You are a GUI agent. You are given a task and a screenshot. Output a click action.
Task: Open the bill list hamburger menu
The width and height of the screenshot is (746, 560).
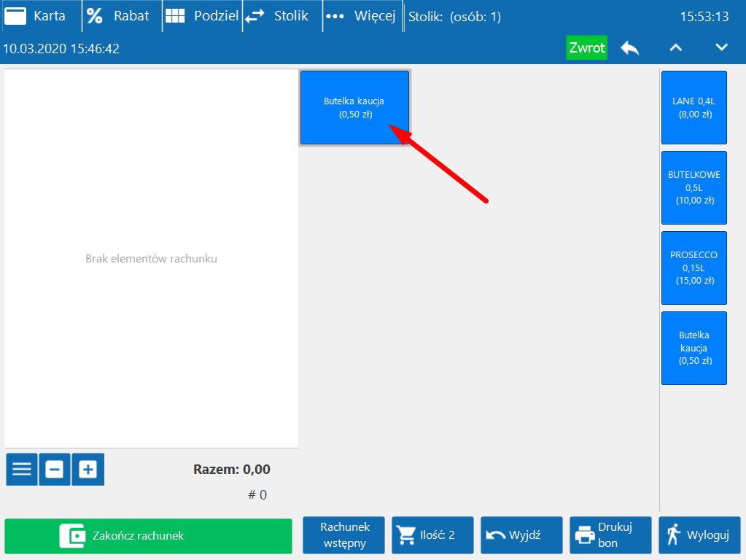(x=22, y=469)
